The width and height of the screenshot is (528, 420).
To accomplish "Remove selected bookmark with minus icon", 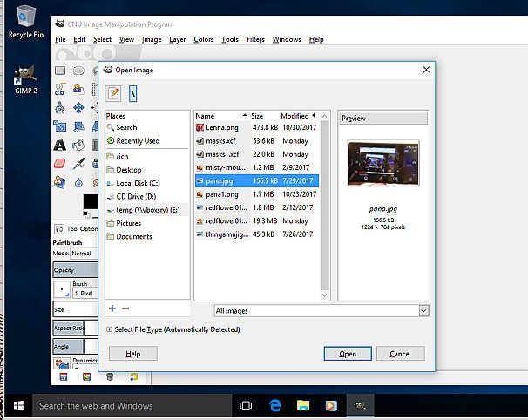I will point(125,308).
